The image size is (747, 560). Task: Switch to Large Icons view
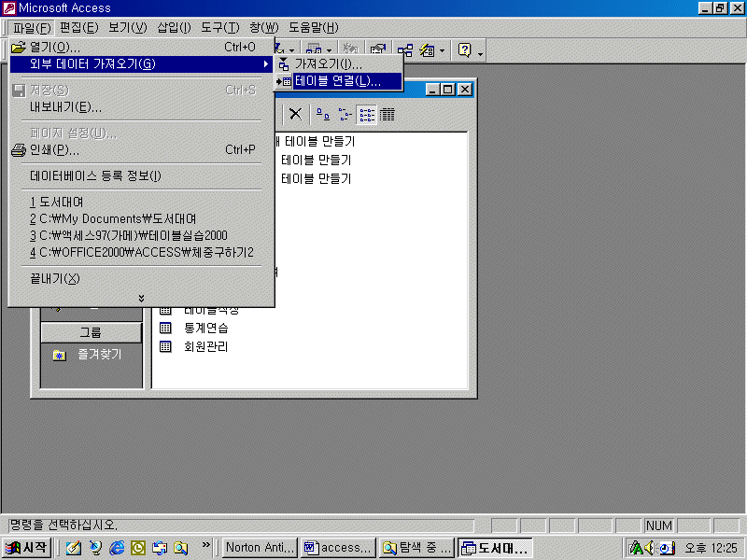[323, 114]
